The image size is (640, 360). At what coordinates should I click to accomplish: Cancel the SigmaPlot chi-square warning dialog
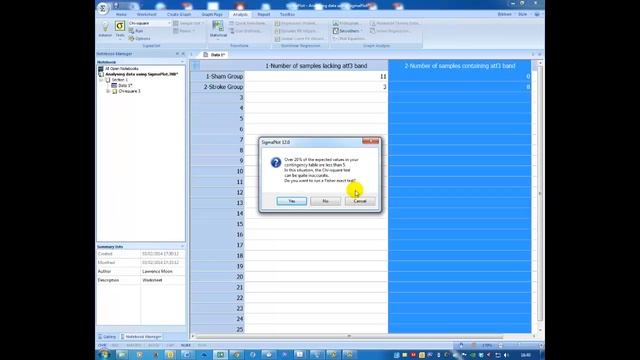[360, 201]
